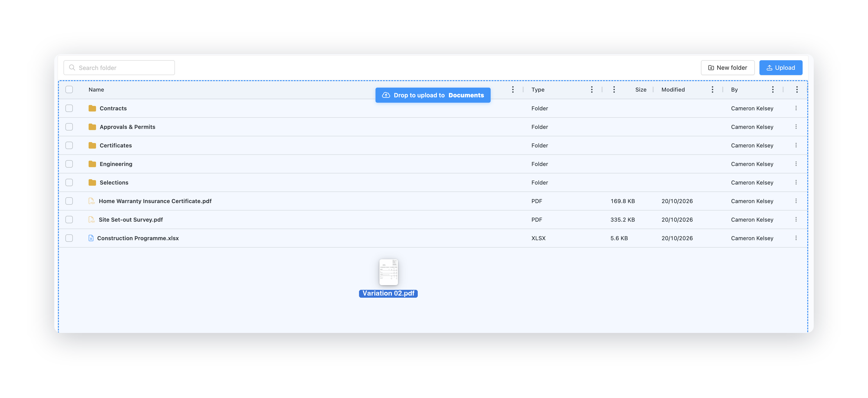Open the By column options menu

[773, 89]
